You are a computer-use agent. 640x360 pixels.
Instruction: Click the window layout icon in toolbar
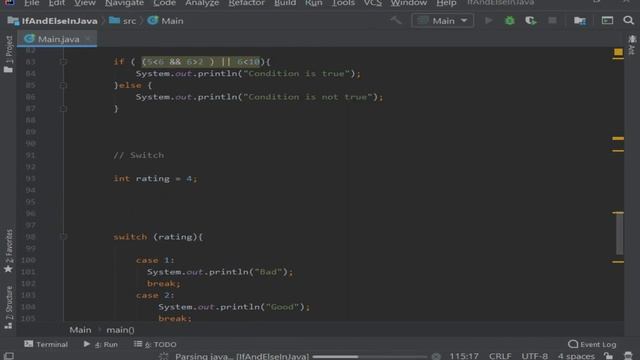(607, 20)
